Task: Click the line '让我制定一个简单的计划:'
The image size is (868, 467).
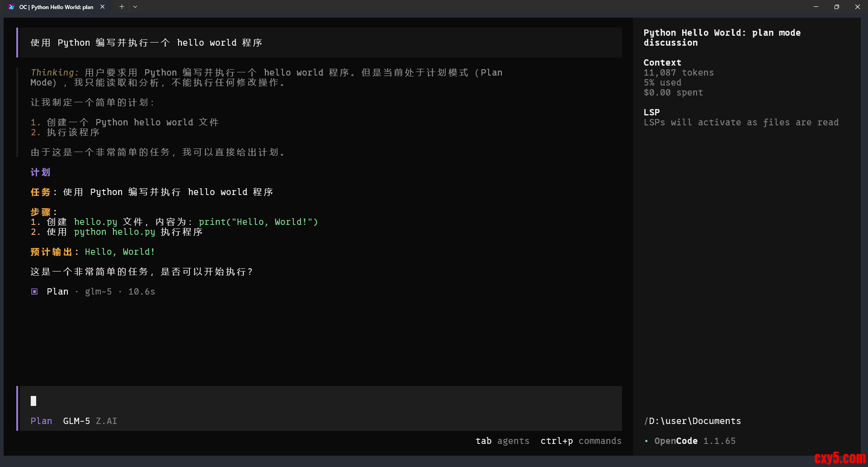Action: point(93,102)
